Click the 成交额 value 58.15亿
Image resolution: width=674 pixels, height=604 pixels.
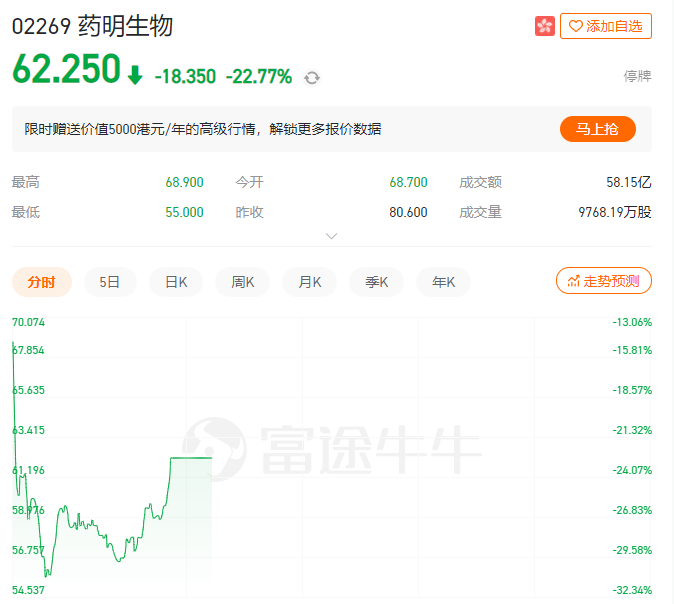pos(629,182)
